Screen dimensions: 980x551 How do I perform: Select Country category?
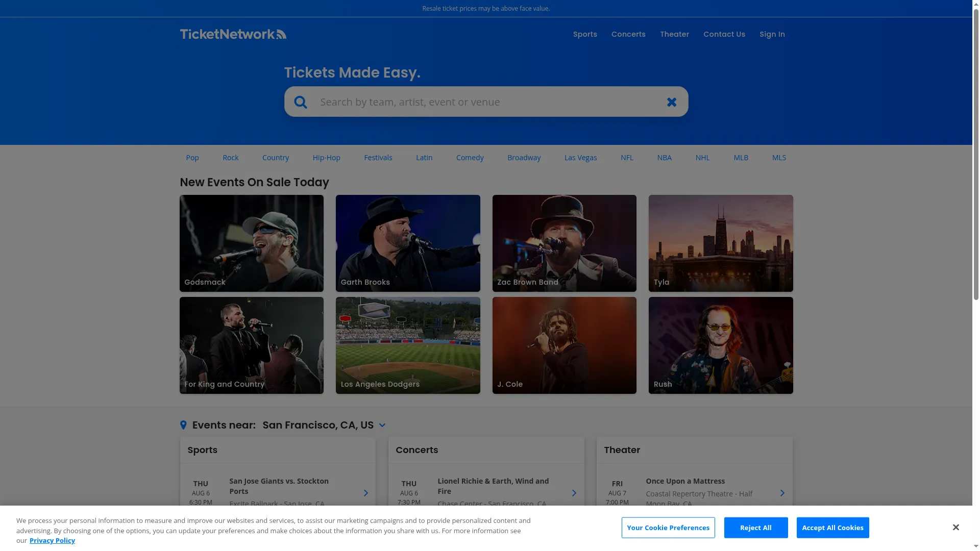pos(275,158)
